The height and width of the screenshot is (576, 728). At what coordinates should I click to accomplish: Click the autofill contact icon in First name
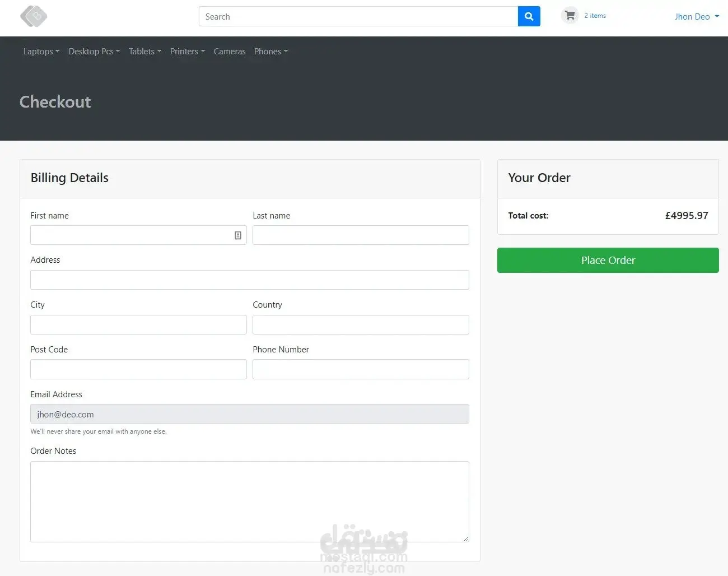coord(238,235)
